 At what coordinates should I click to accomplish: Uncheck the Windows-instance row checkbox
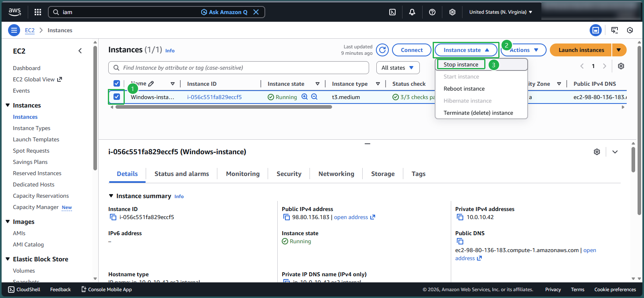[117, 97]
